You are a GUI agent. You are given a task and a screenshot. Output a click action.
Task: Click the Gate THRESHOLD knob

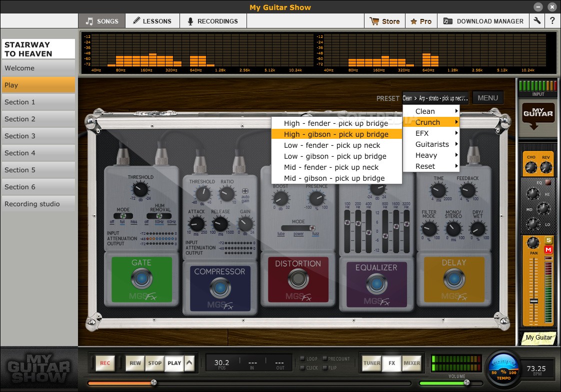point(140,189)
